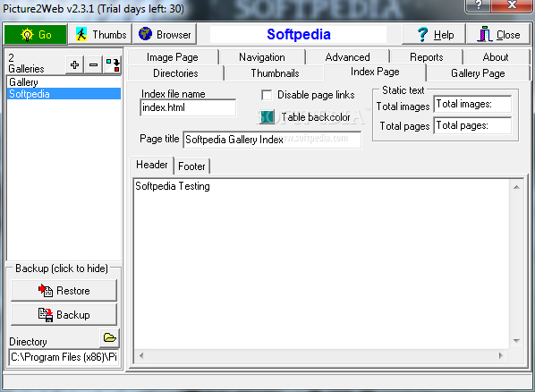Viewport: 535px width, 392px height.
Task: Open Help with the question mark icon
Action: click(x=434, y=35)
